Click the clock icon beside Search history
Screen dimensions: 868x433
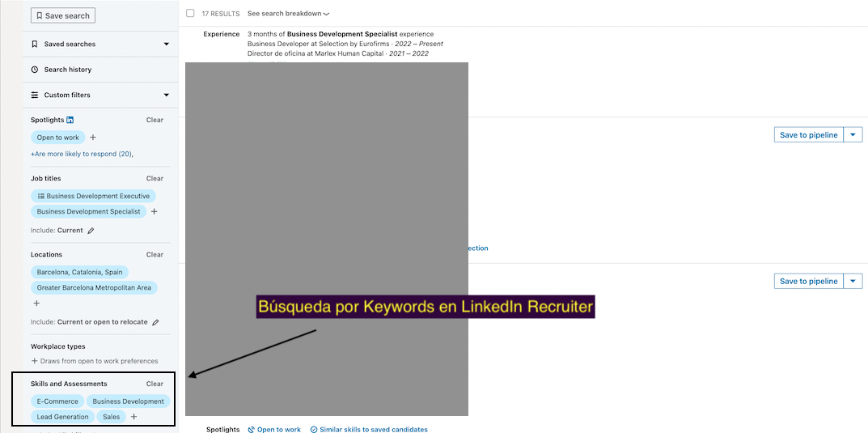pos(35,70)
